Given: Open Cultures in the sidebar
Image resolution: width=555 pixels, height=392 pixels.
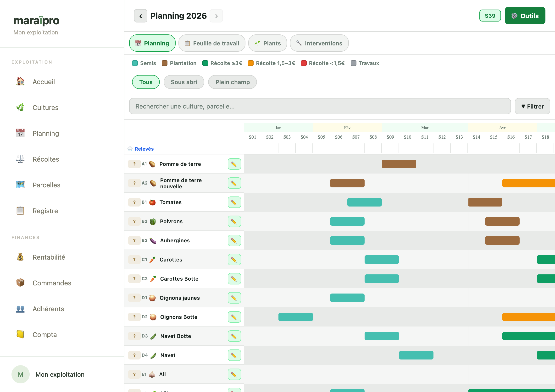Looking at the screenshot, I should coord(45,108).
